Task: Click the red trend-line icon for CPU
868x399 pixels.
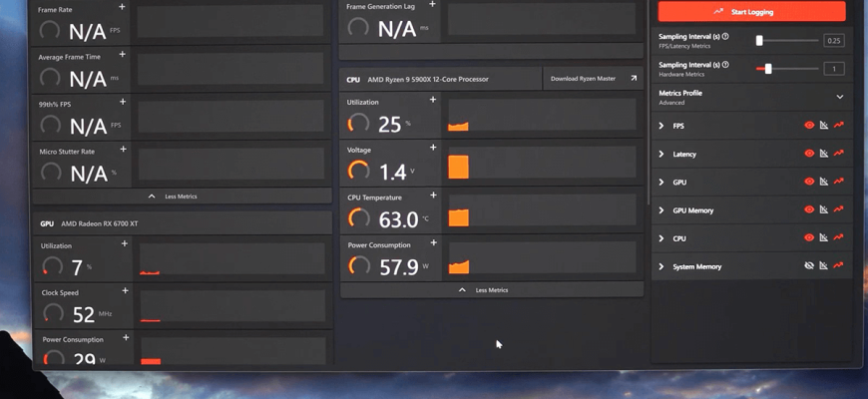Action: [839, 238]
